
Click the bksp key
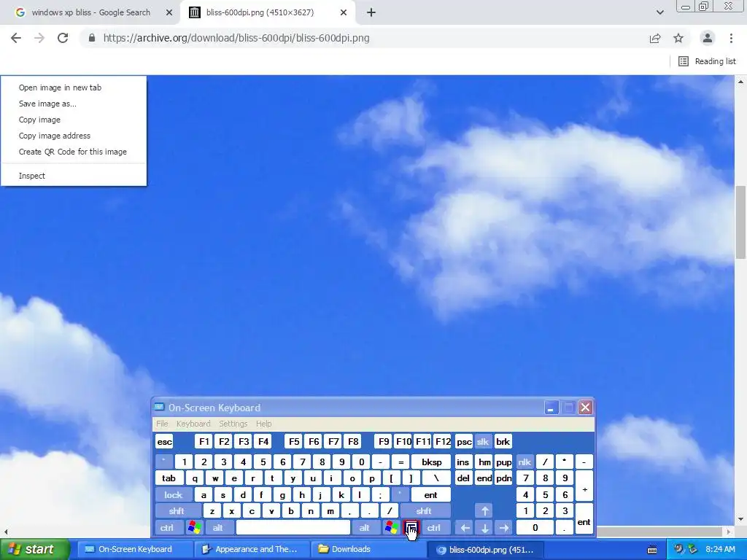431,462
